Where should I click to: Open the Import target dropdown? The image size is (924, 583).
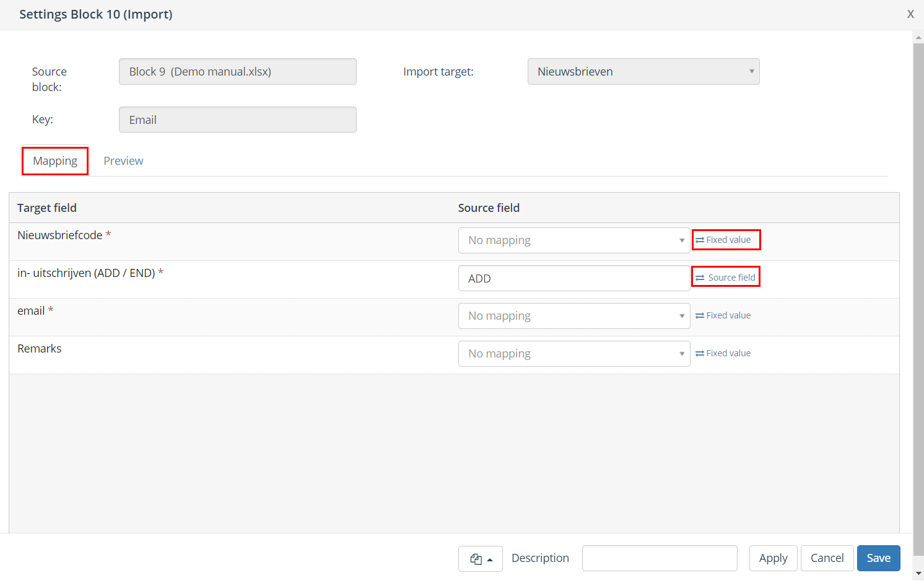coord(643,72)
